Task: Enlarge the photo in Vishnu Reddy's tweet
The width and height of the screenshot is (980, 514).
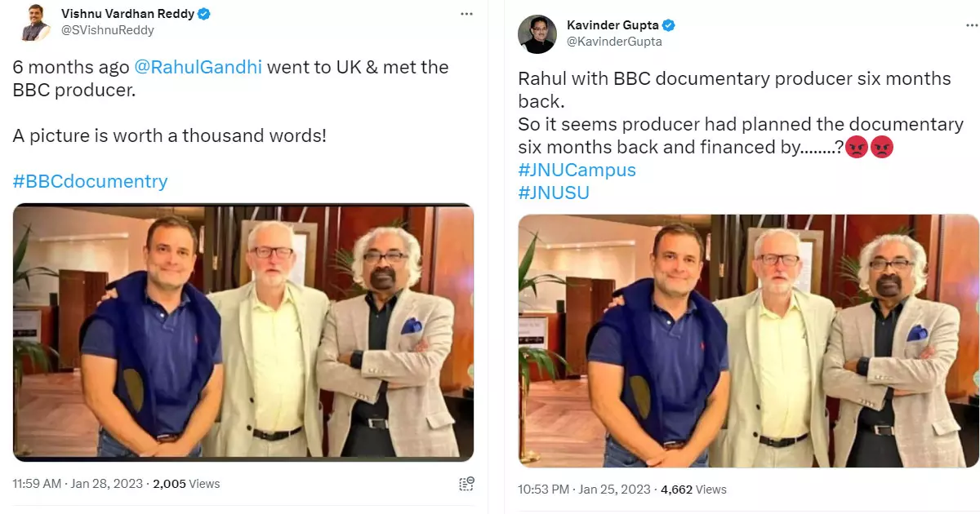Action: click(243, 332)
